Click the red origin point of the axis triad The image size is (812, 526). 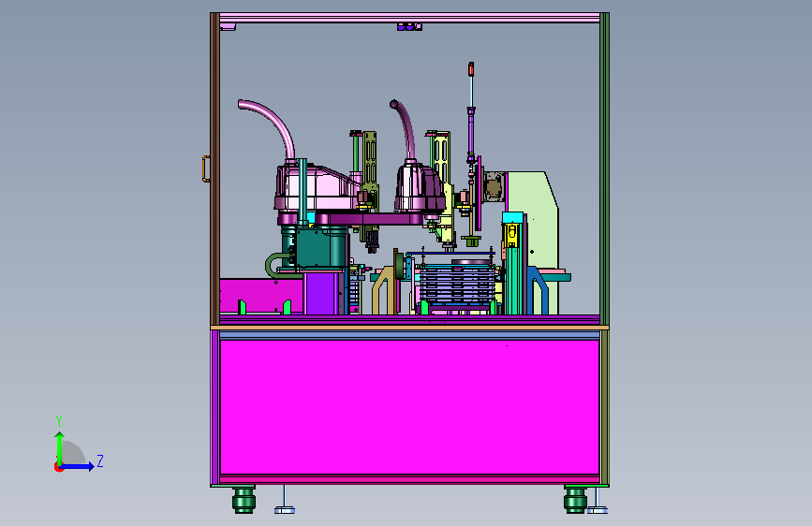(x=58, y=467)
